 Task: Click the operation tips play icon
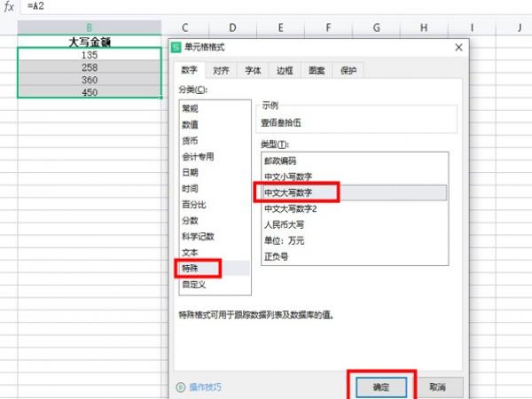181,387
